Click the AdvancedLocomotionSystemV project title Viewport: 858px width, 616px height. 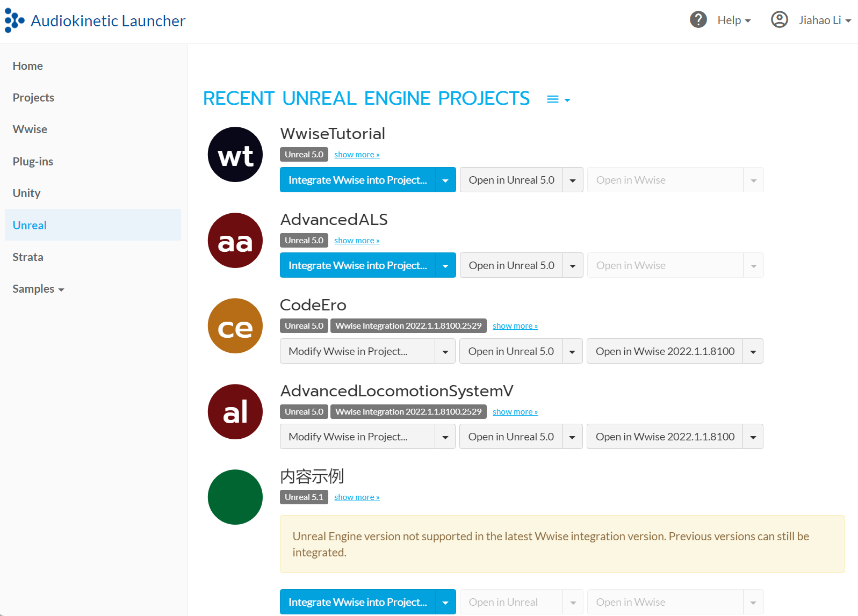pyautogui.click(x=397, y=391)
